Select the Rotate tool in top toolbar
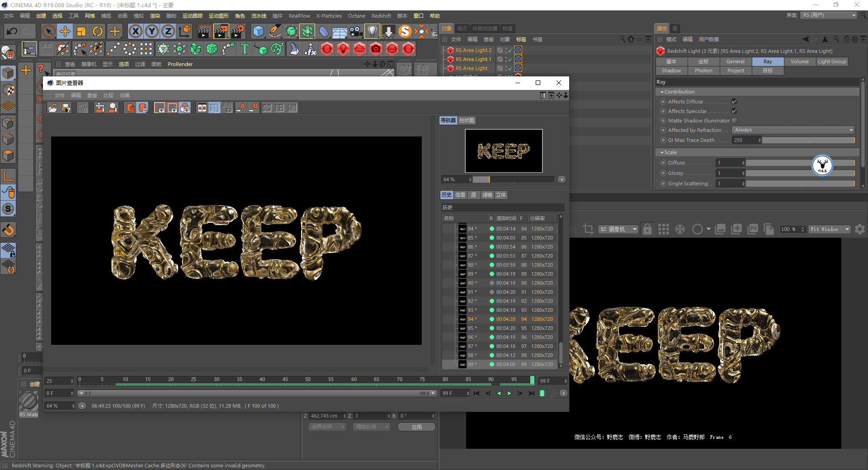The image size is (868, 470). pyautogui.click(x=98, y=31)
